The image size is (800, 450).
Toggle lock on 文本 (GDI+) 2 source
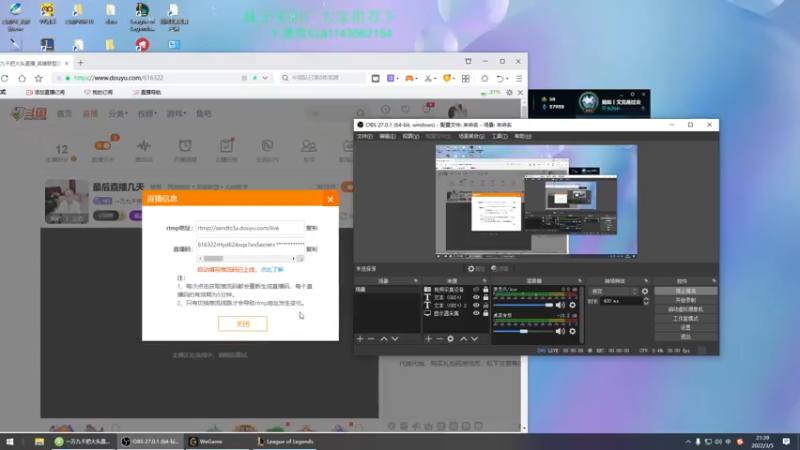click(x=486, y=305)
